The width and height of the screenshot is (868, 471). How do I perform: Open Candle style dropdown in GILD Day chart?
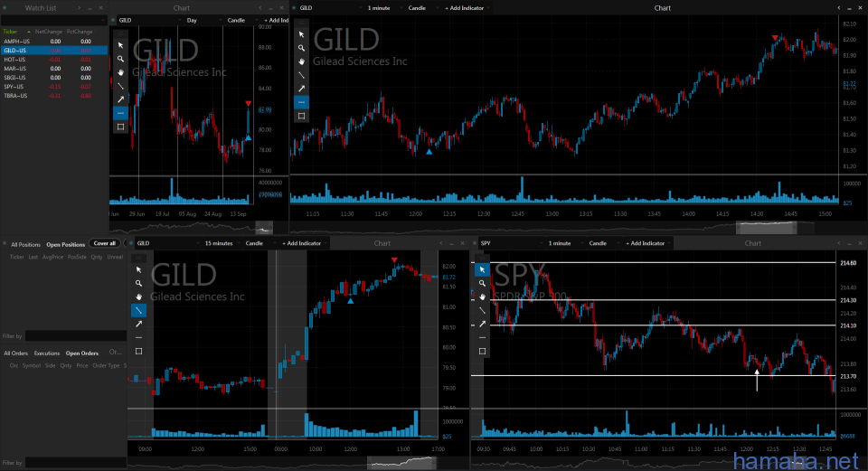pyautogui.click(x=242, y=21)
